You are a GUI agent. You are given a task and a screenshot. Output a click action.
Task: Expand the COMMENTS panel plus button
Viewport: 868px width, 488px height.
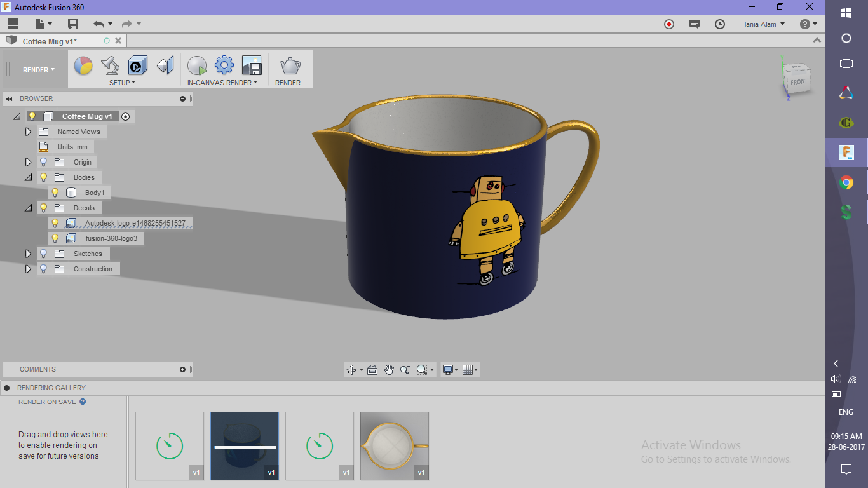183,369
